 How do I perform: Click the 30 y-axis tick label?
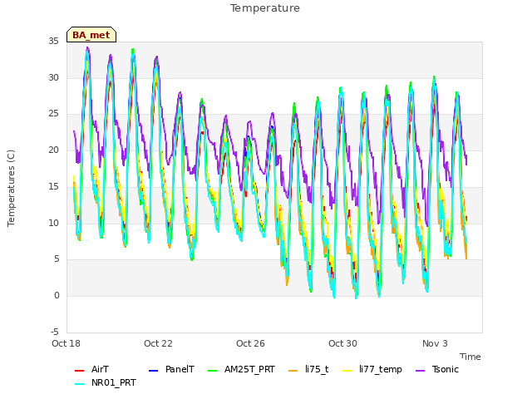coord(53,77)
